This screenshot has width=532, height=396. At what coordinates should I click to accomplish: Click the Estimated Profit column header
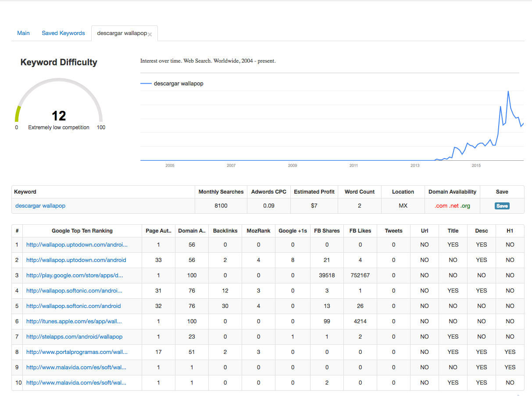pos(314,192)
